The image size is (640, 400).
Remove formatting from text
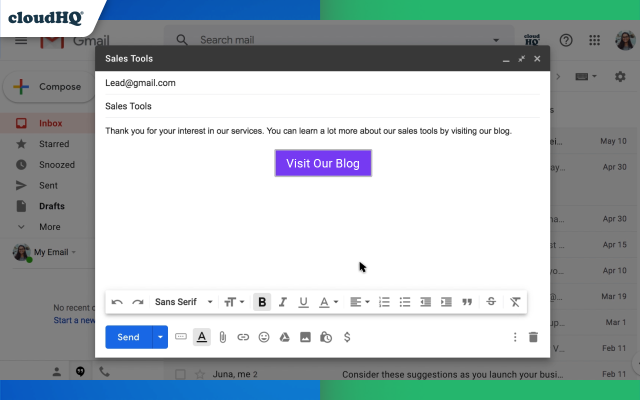coord(515,302)
